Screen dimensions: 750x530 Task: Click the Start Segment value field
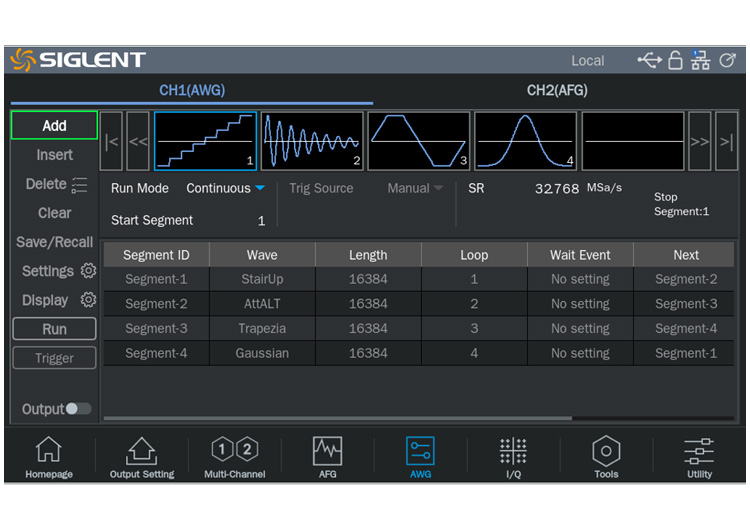point(261,220)
